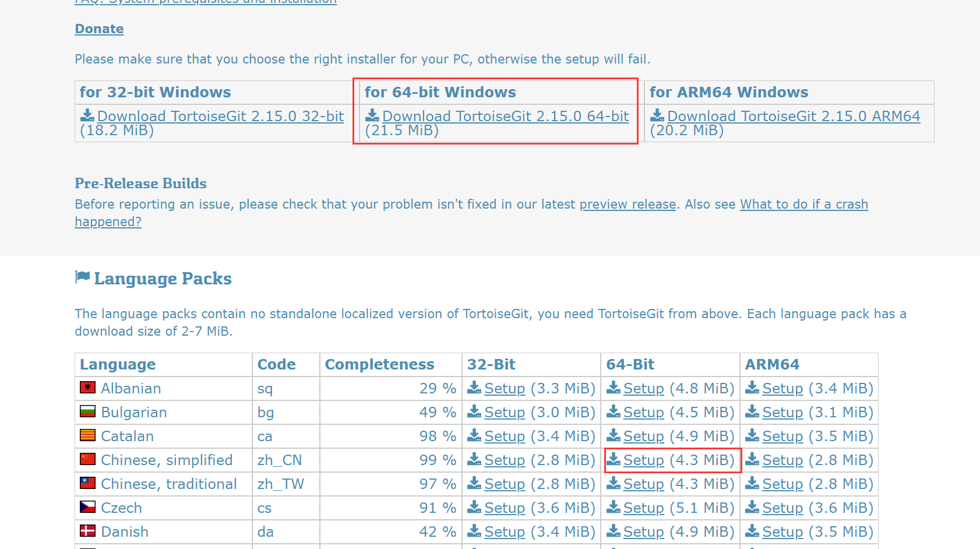Click the 'Danish' language name

coord(125,532)
